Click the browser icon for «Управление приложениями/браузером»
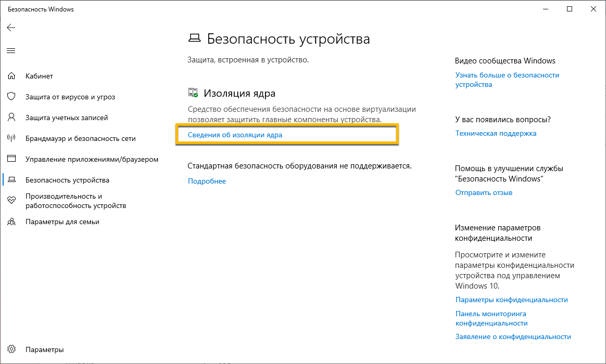606x364 pixels. (x=11, y=159)
